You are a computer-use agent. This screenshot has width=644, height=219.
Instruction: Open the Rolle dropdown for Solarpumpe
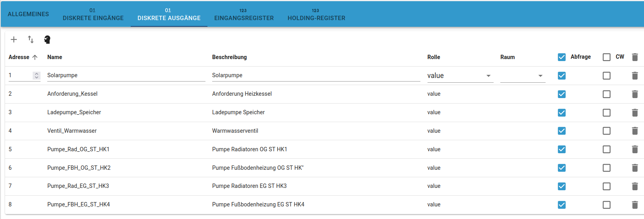click(460, 76)
